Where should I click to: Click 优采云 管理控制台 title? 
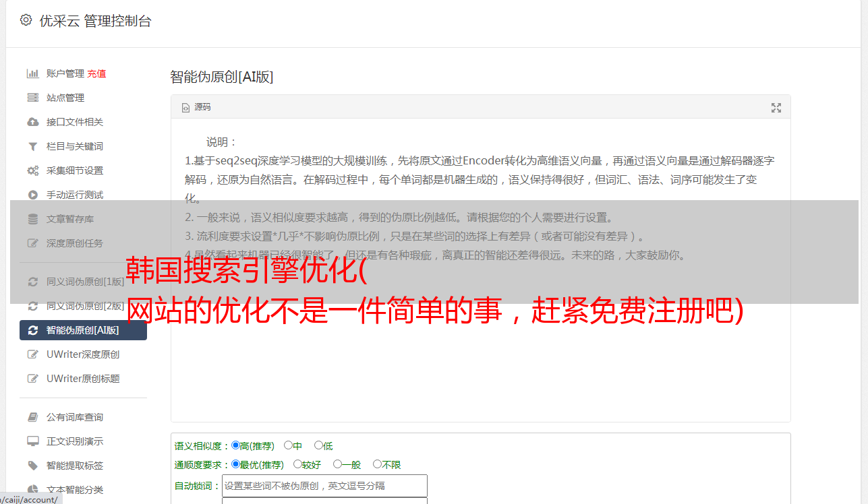[x=95, y=21]
